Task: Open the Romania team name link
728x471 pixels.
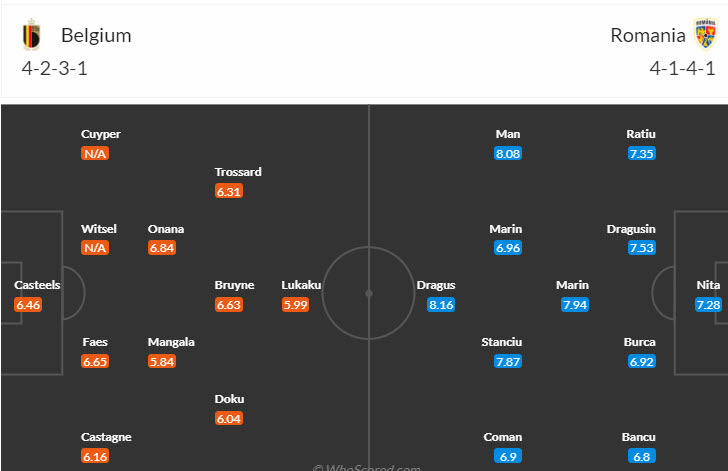Action: (x=648, y=35)
